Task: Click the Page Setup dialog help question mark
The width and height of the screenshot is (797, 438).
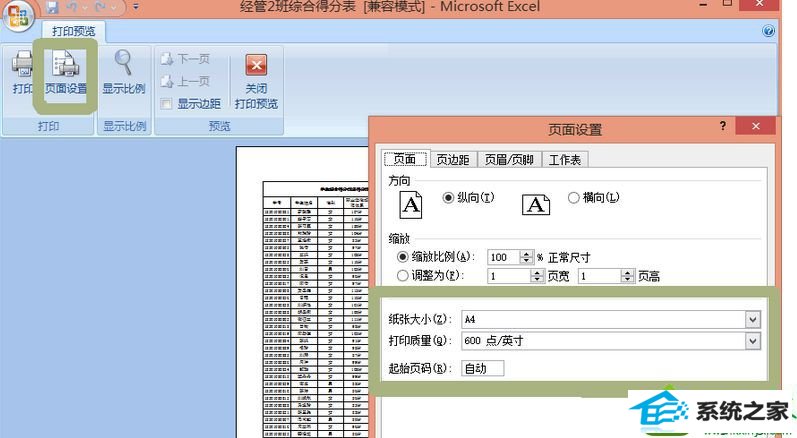Action: pos(723,126)
